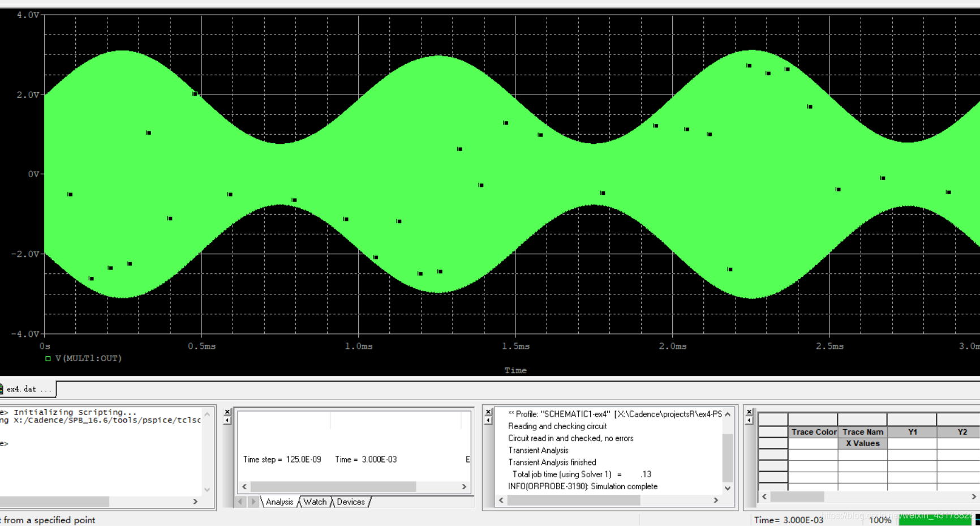Screen dimensions: 980x526
Task: Switch to the Analysis tab
Action: (280, 502)
